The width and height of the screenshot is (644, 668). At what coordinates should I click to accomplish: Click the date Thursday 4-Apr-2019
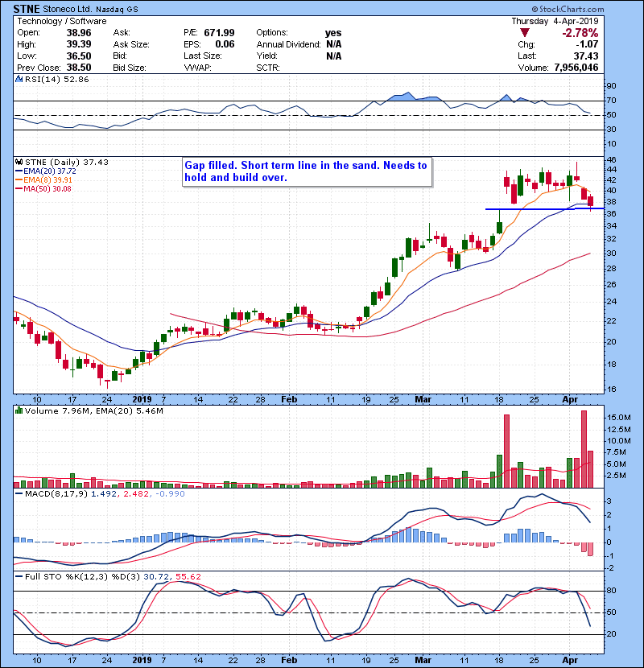coord(555,21)
